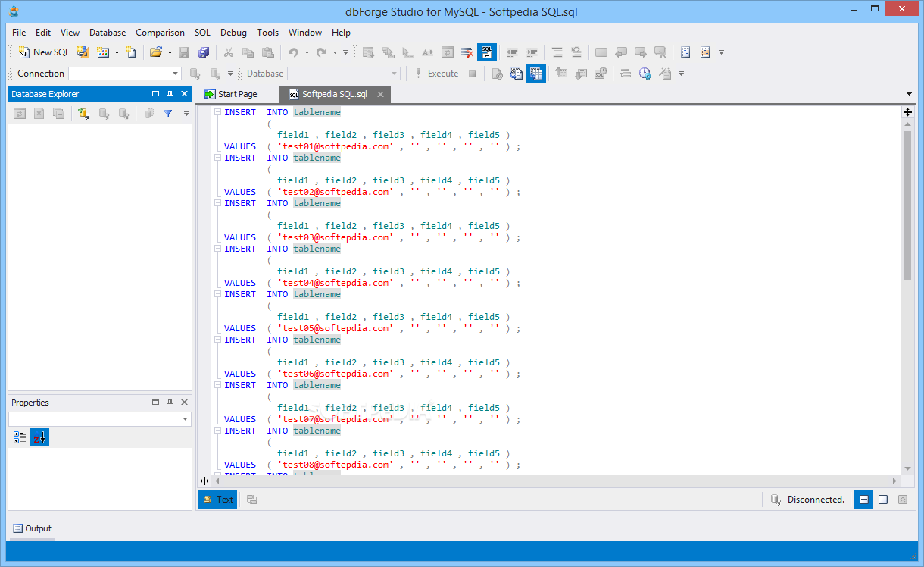Viewport: 924px width, 567px height.
Task: Click the Save All icon
Action: 204,52
